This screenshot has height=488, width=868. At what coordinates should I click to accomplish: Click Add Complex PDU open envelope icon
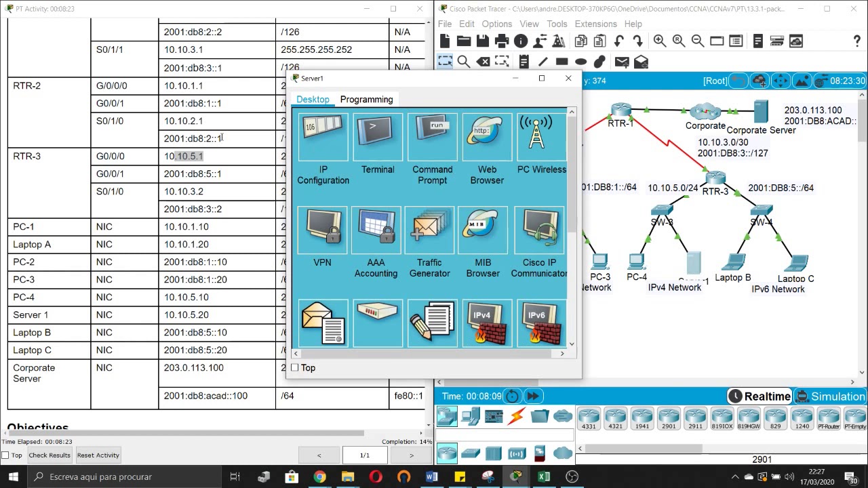coord(641,62)
